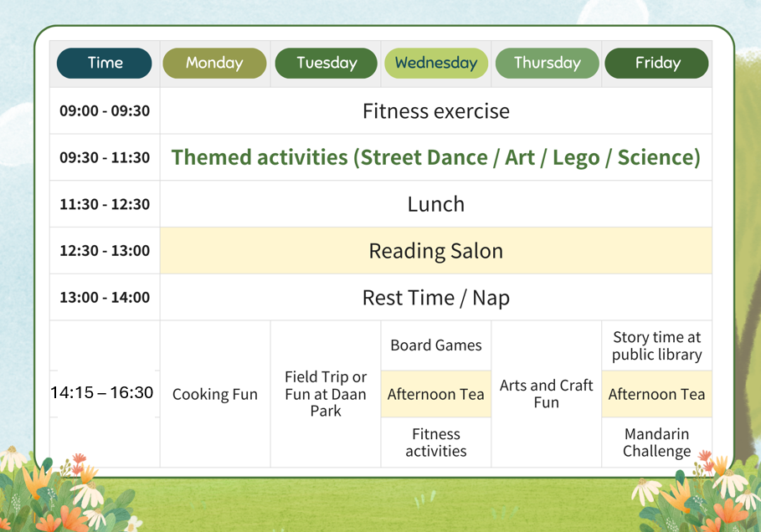Click the Cooking Fun cell
The width and height of the screenshot is (761, 532).
coord(215,394)
